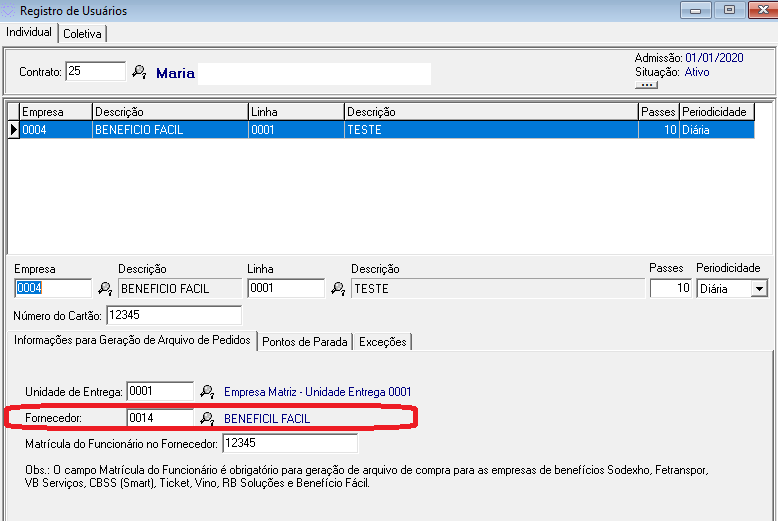Click the search icon next to Contrato field
The height and width of the screenshot is (521, 778).
click(x=139, y=72)
